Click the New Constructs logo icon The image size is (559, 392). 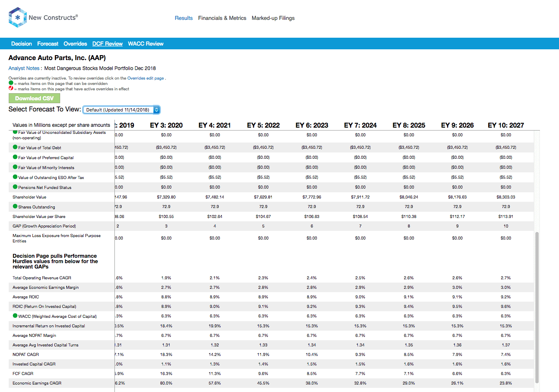click(x=17, y=17)
